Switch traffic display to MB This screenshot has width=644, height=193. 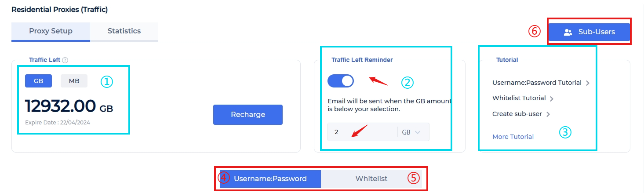pyautogui.click(x=74, y=81)
